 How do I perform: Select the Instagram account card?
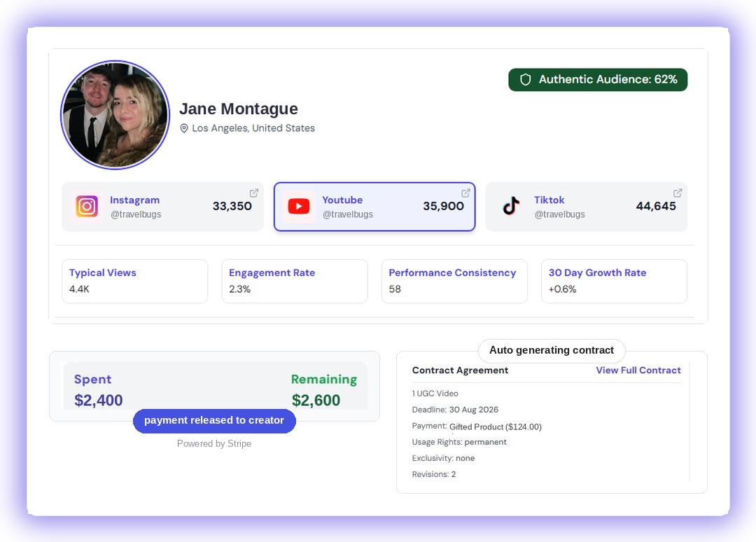coord(162,207)
